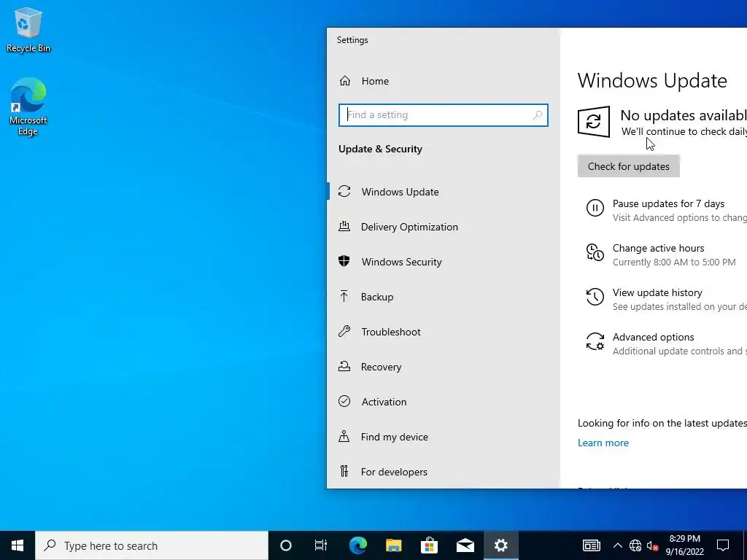Open the notification center icon

click(x=723, y=545)
